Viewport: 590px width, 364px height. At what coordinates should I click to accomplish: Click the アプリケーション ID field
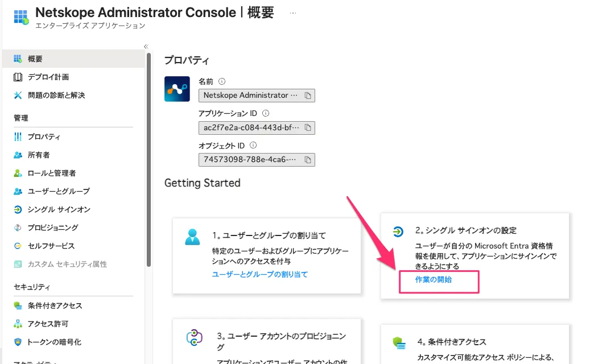pyautogui.click(x=257, y=128)
